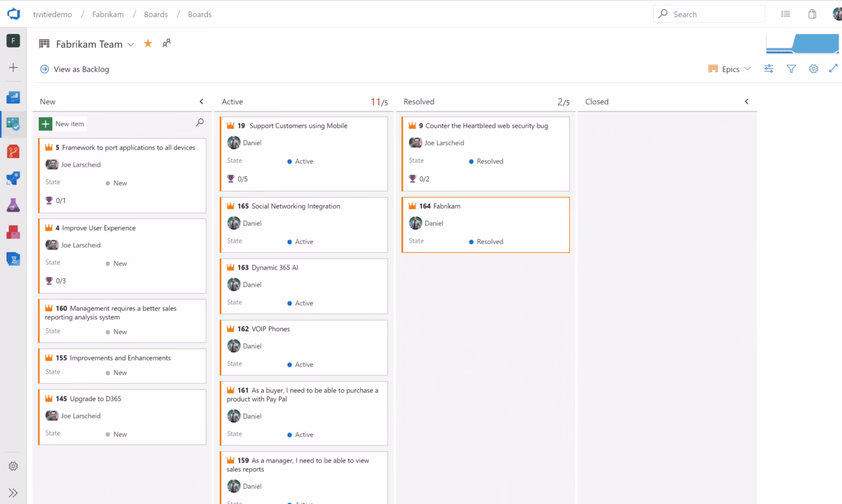842x504 pixels.
Task: Change state Active on card 19
Action: click(x=300, y=161)
